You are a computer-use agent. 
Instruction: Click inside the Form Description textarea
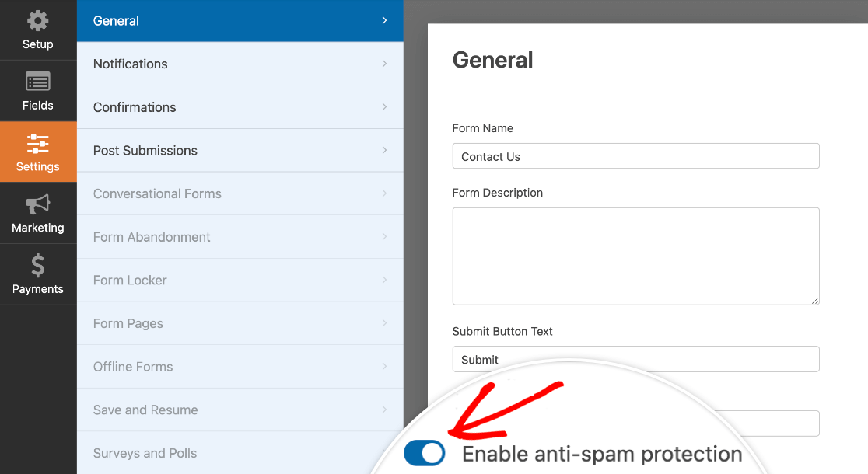point(635,256)
